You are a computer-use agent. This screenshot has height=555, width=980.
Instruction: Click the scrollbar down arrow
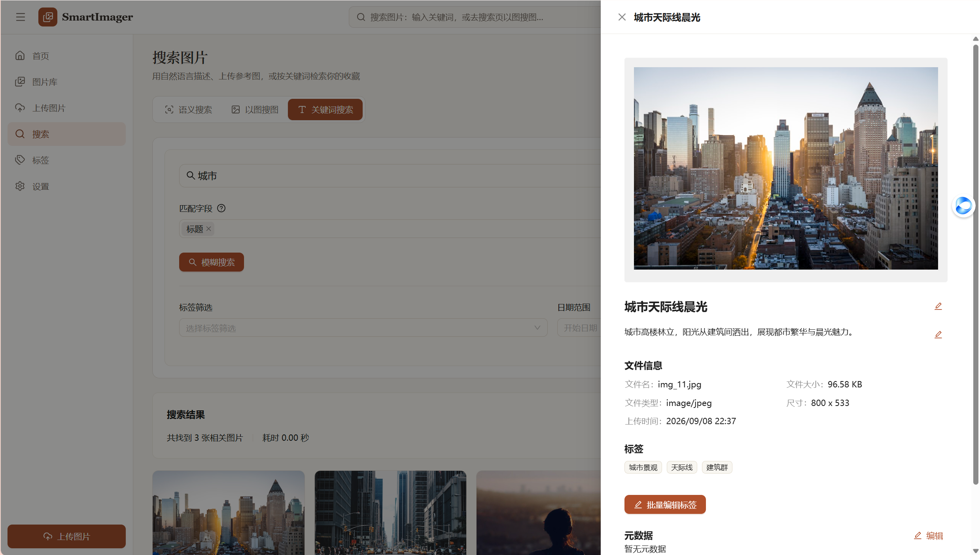coord(976,551)
